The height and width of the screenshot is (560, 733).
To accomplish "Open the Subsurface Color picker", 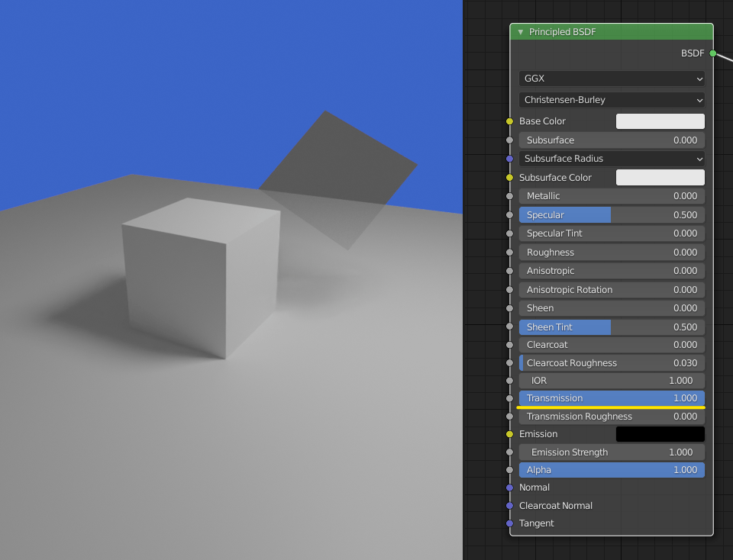I will click(660, 177).
